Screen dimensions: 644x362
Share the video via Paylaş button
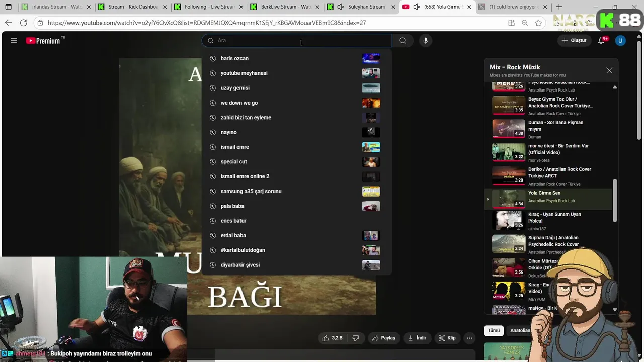[383, 338]
